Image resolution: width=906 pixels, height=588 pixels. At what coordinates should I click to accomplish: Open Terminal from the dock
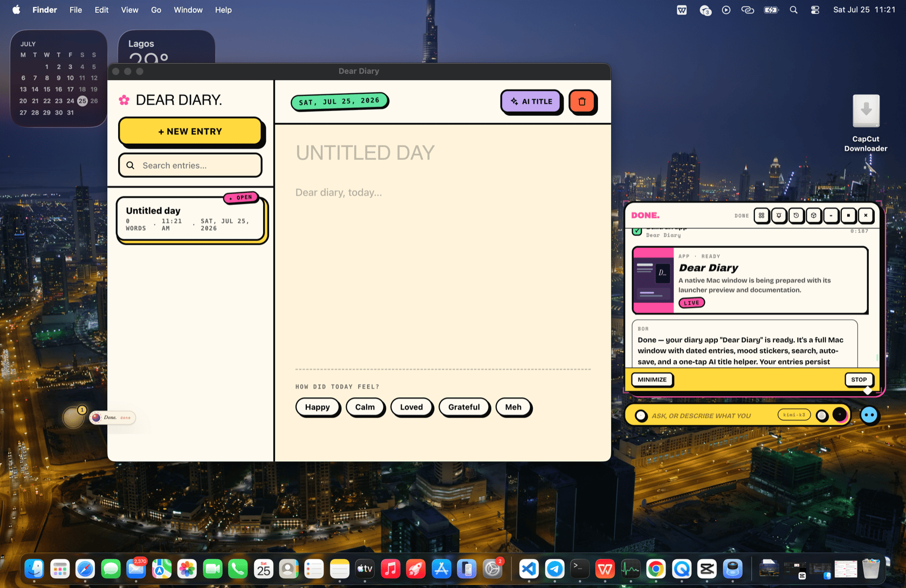tap(580, 569)
